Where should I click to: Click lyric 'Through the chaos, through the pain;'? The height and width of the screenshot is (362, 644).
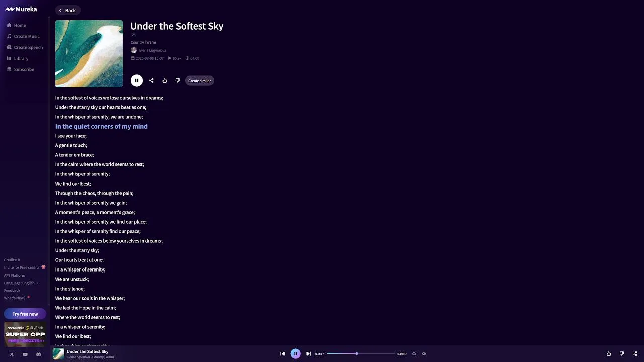point(95,193)
